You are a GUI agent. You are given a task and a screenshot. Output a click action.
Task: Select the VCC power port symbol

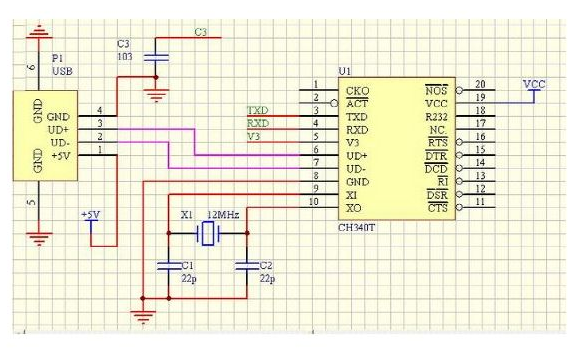[x=534, y=88]
